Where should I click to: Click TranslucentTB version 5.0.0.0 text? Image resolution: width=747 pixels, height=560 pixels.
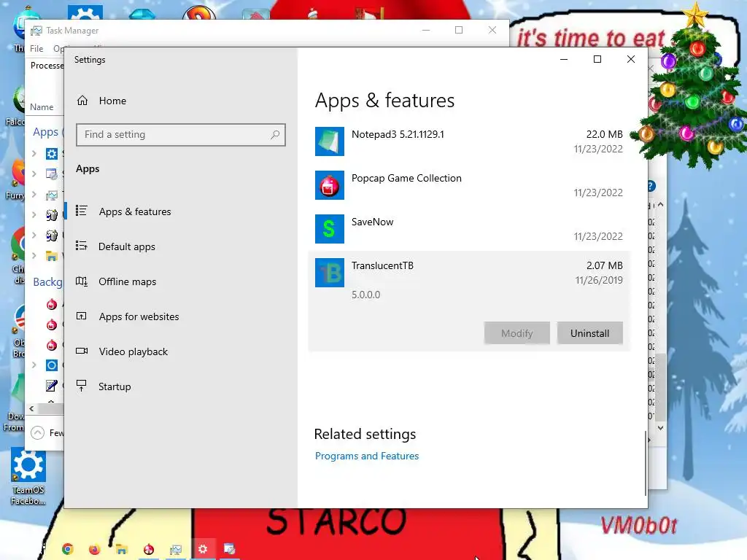(x=366, y=295)
